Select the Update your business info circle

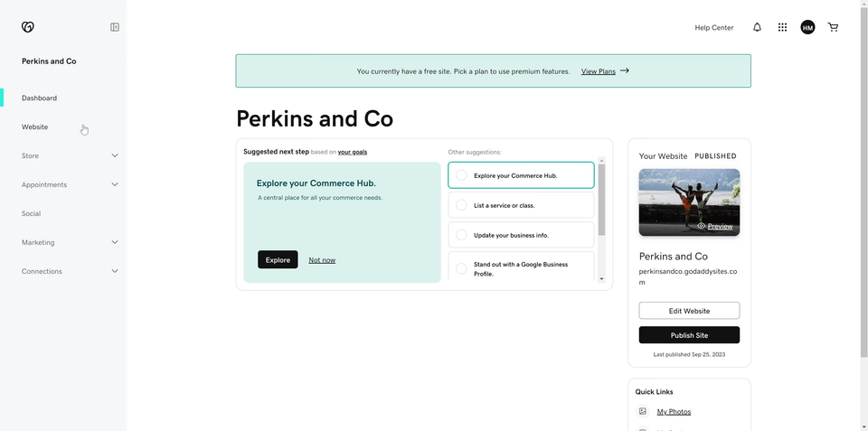point(461,235)
